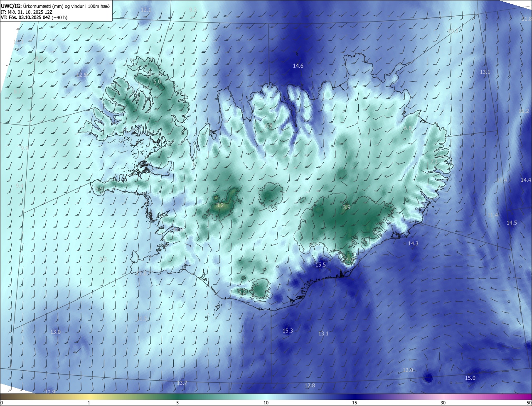This screenshot has height=406, width=532.
Task: Click the 15.5 value label
Action: (320, 265)
